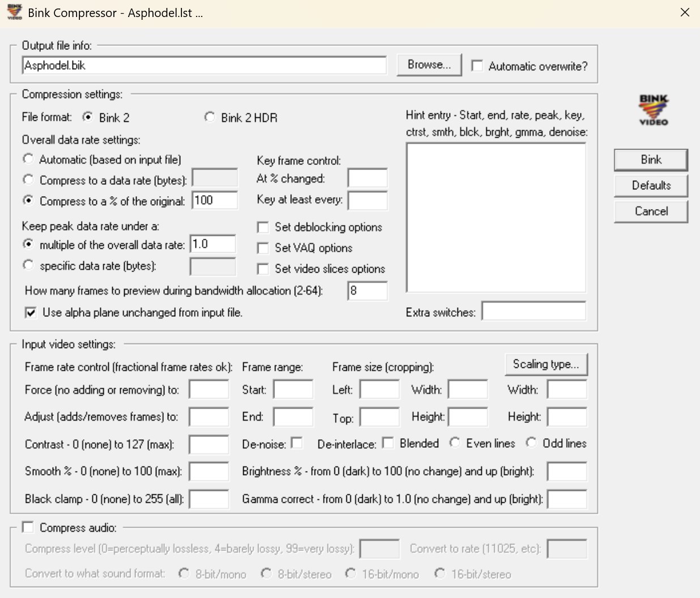The height and width of the screenshot is (598, 700).
Task: Open the Browse file dialog
Action: point(429,65)
